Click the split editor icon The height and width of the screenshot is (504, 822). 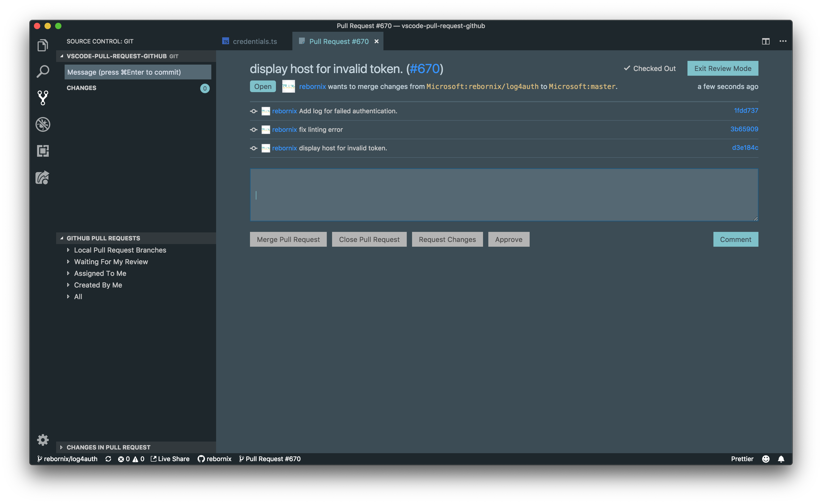pos(765,41)
